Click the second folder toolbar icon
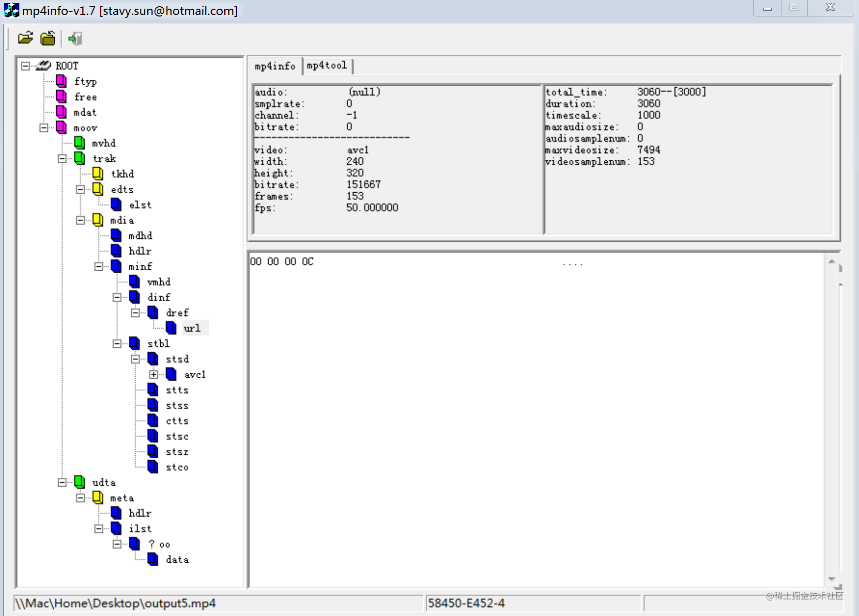 tap(47, 38)
